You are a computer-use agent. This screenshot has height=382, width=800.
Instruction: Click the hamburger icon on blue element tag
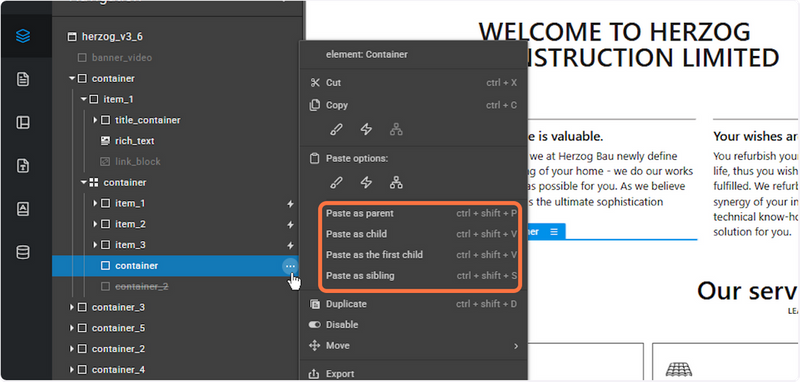click(x=554, y=232)
